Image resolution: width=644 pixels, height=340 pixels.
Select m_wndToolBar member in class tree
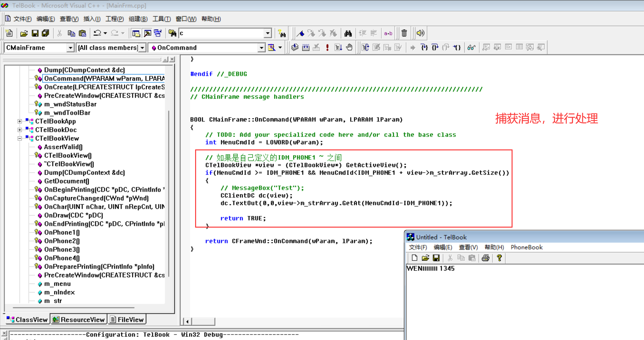pyautogui.click(x=67, y=113)
